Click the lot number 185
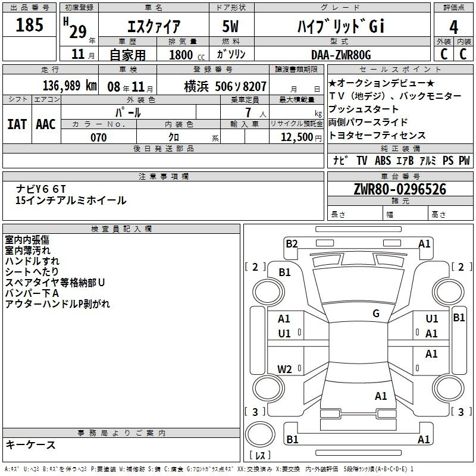Image resolution: width=476 pixels, height=476 pixels. pyautogui.click(x=30, y=25)
